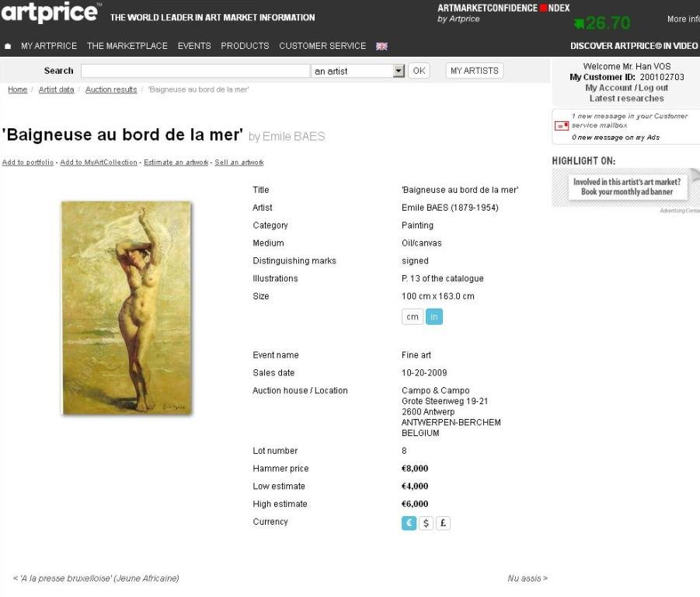The width and height of the screenshot is (700, 597).
Task: Open the MY ARTPRICE menu
Action: (x=49, y=46)
